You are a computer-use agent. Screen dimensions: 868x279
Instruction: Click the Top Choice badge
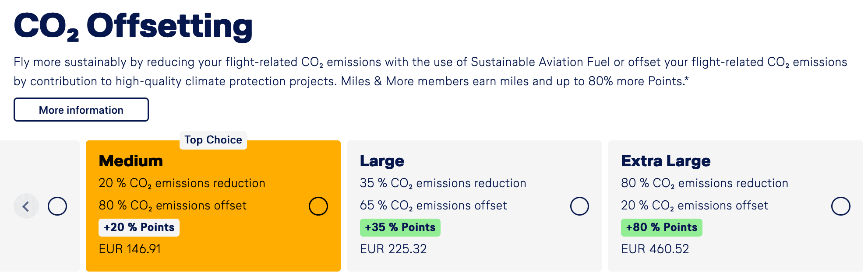click(x=213, y=140)
